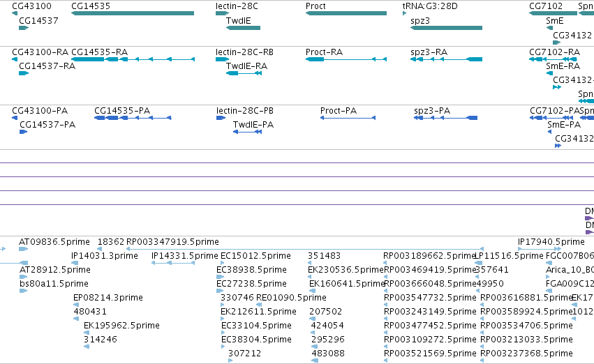Select the IP17940.5prime EST feature
Screen dimensions: 594x364
pos(540,249)
